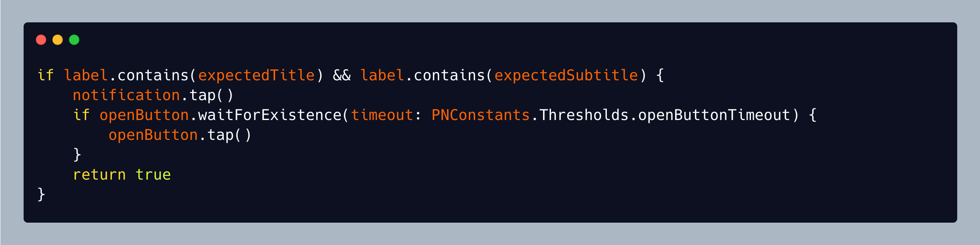The width and height of the screenshot is (980, 245).
Task: Click the yellow minimize dot
Action: [58, 40]
